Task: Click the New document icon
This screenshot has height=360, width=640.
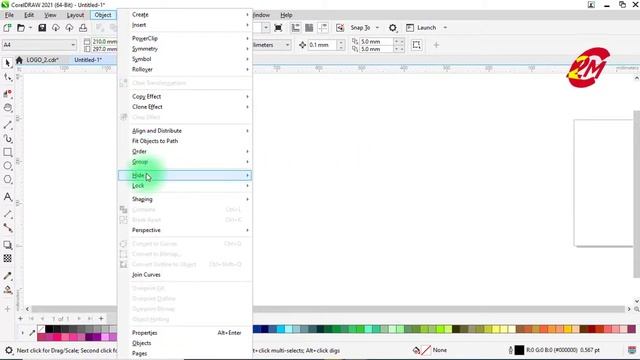Action: click(x=7, y=28)
